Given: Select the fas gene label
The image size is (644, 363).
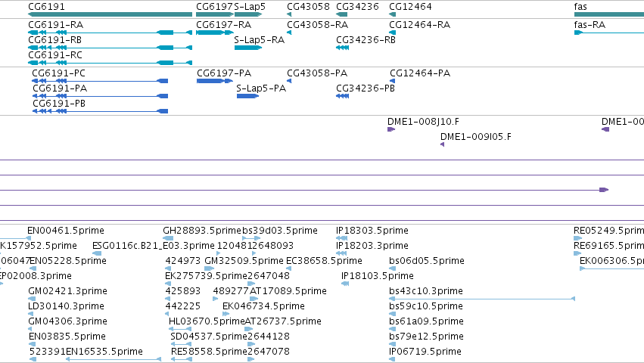Looking at the screenshot, I should 580,7.
